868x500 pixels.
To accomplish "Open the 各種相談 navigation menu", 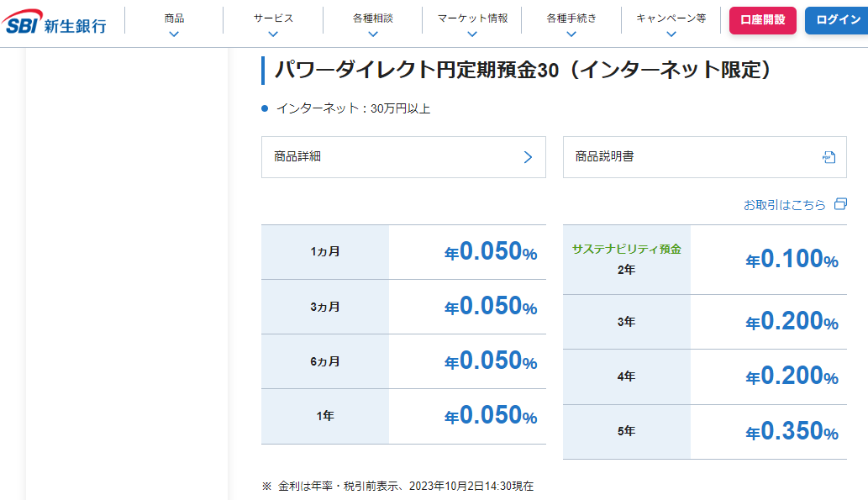I will (373, 18).
